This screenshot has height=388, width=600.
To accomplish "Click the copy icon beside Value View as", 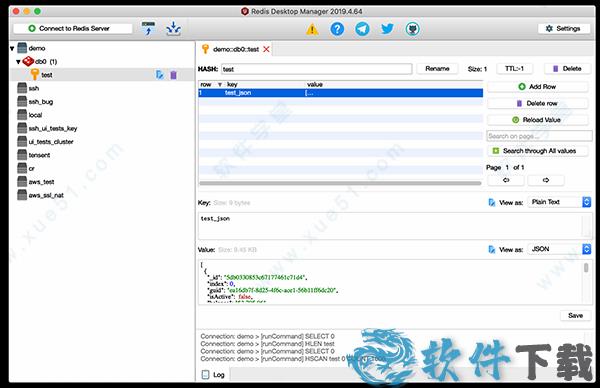I will 492,250.
